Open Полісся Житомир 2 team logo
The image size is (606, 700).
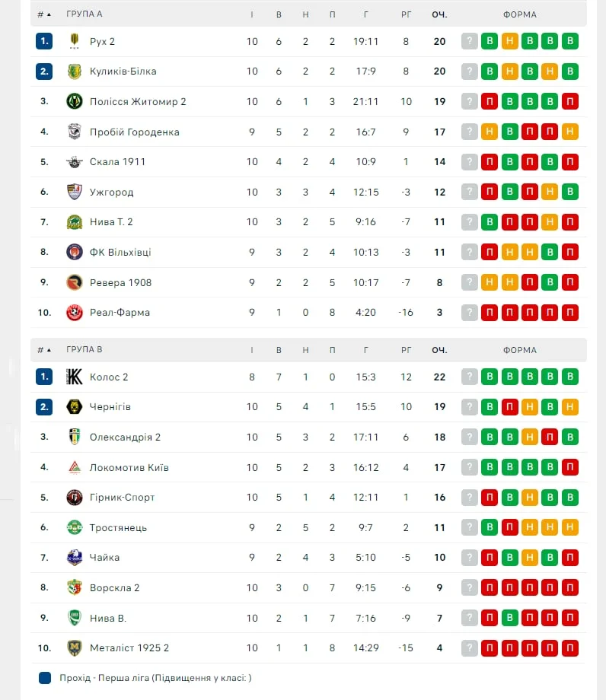[x=74, y=101]
